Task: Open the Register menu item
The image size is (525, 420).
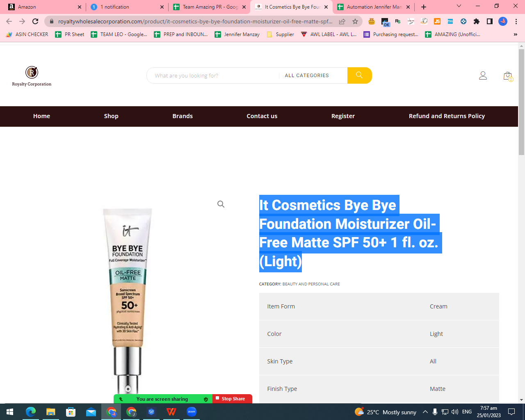Action: (343, 116)
